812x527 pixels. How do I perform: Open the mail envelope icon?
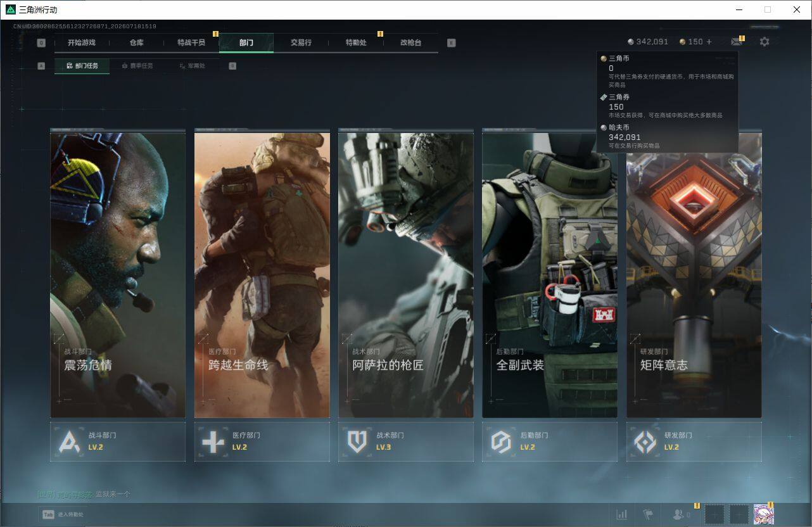tap(736, 42)
